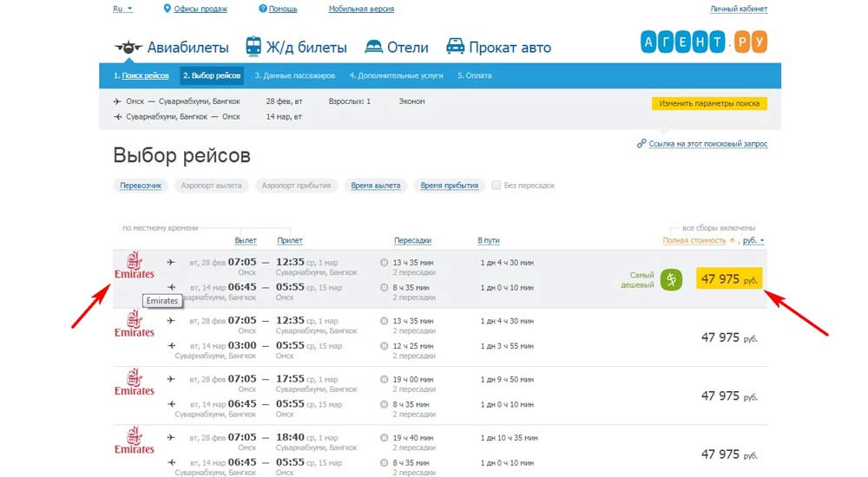Viewport: 868px width, 477px height.
Task: Click the Emirates logo in the first result
Action: pos(134,265)
